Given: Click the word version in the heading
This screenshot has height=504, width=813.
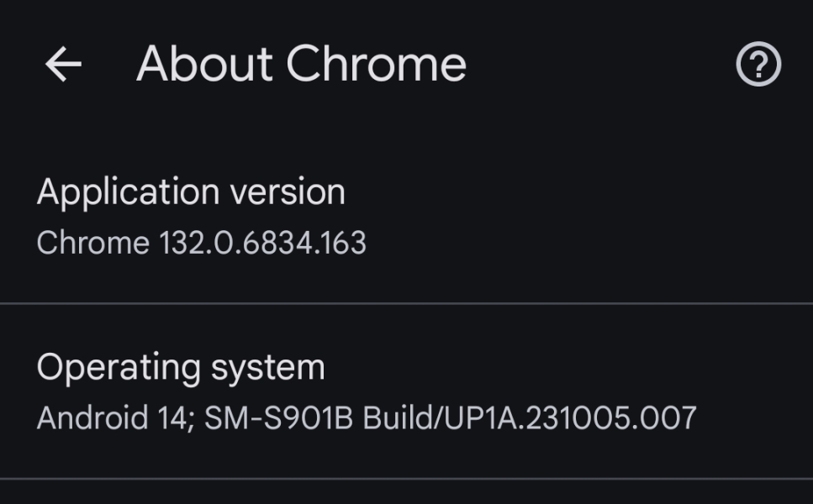Looking at the screenshot, I should (x=288, y=192).
